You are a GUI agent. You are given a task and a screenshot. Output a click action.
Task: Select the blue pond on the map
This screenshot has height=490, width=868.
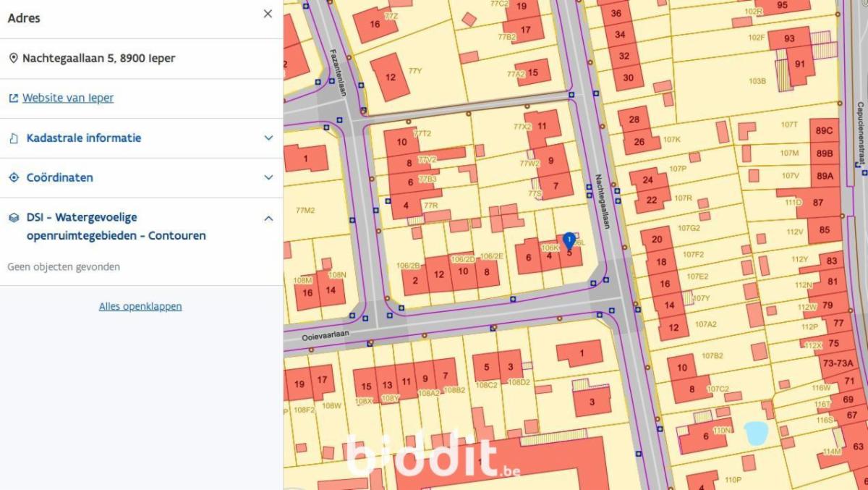(755, 434)
